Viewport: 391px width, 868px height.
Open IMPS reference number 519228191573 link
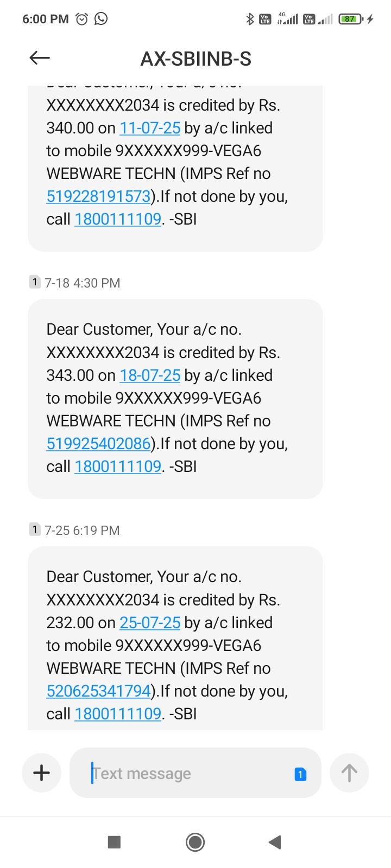pos(98,196)
